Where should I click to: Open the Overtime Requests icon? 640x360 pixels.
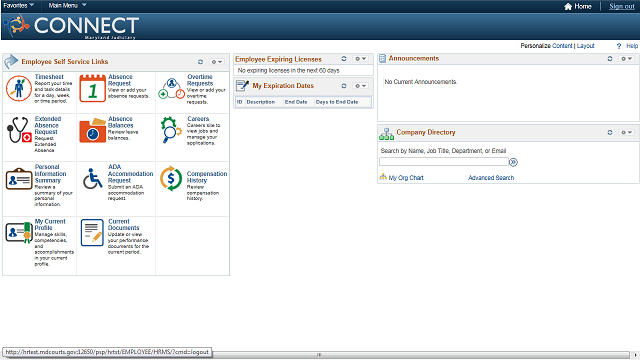point(171,89)
